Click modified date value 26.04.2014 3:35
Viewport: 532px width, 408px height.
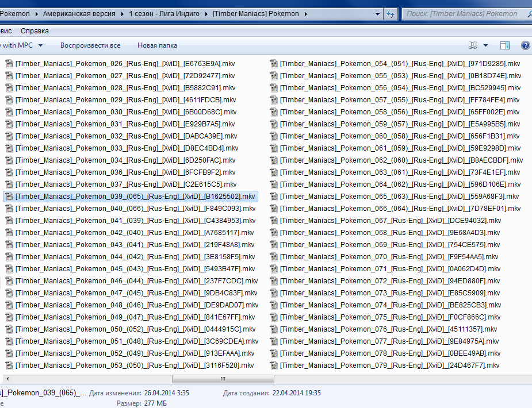(167, 393)
